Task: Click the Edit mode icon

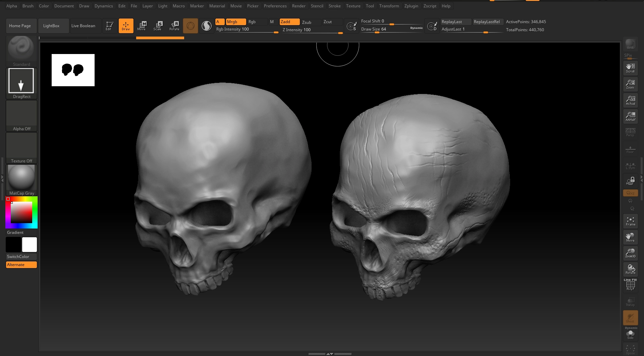Action: click(109, 26)
